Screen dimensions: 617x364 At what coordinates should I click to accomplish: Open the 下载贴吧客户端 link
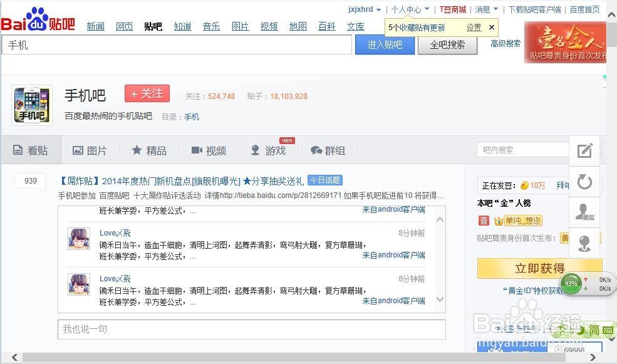tap(534, 9)
